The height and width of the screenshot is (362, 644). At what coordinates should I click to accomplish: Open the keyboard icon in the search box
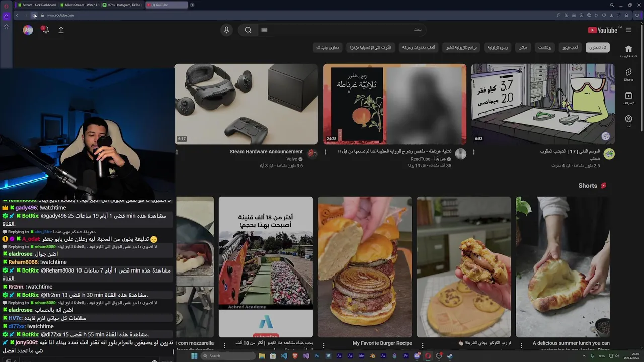pos(264,30)
